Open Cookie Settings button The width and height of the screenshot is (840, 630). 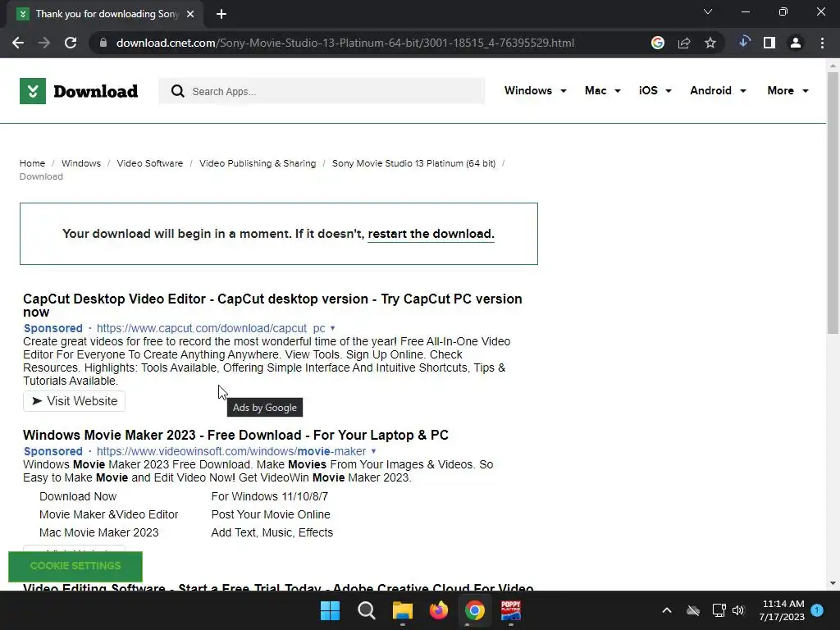tap(75, 566)
